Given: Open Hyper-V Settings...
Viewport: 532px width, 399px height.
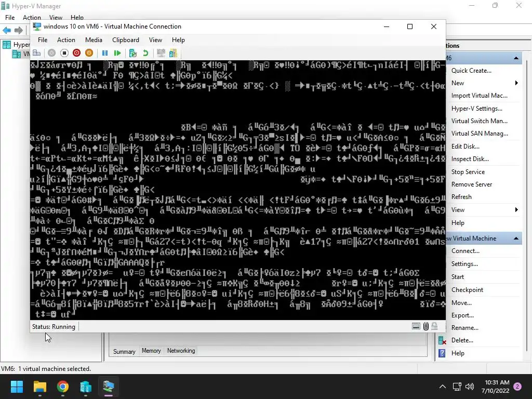Looking at the screenshot, I should tap(477, 109).
